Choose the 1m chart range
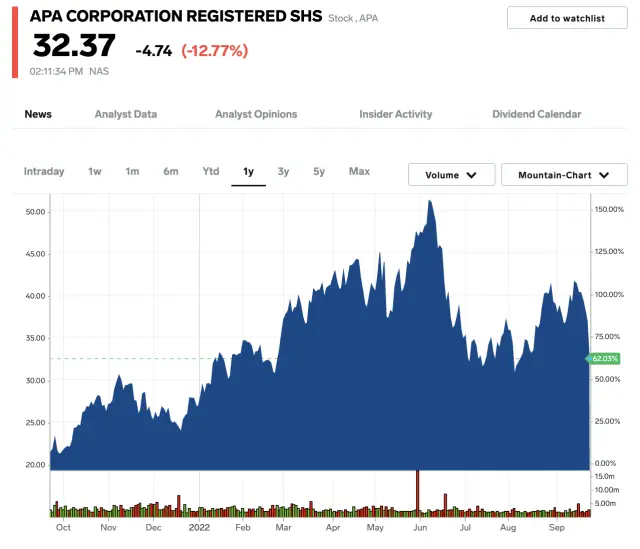The height and width of the screenshot is (549, 640). (x=132, y=171)
